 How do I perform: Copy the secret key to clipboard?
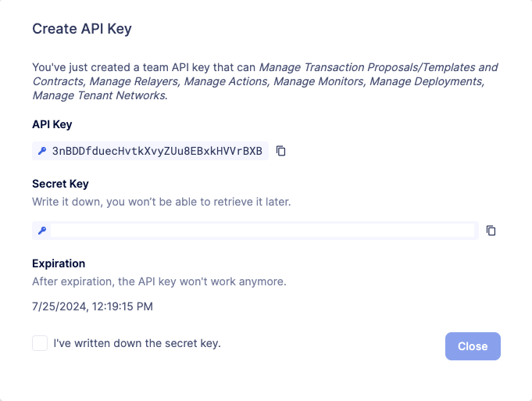click(491, 230)
